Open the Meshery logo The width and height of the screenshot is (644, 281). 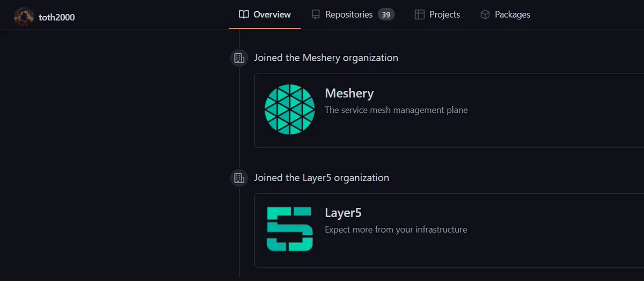tap(290, 109)
